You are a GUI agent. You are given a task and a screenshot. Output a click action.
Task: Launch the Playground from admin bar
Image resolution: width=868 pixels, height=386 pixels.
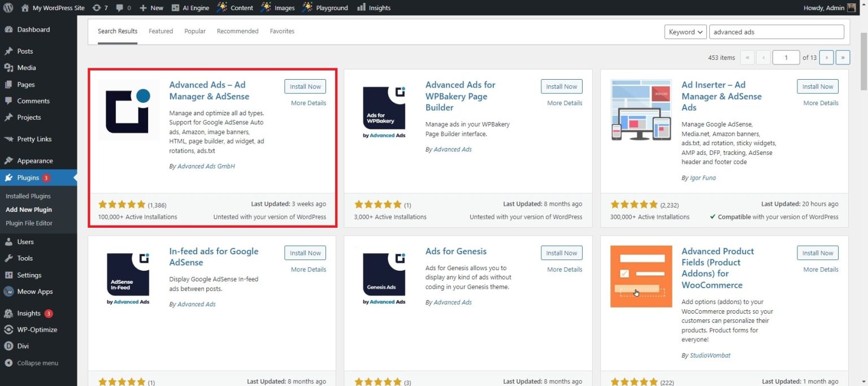coord(330,7)
